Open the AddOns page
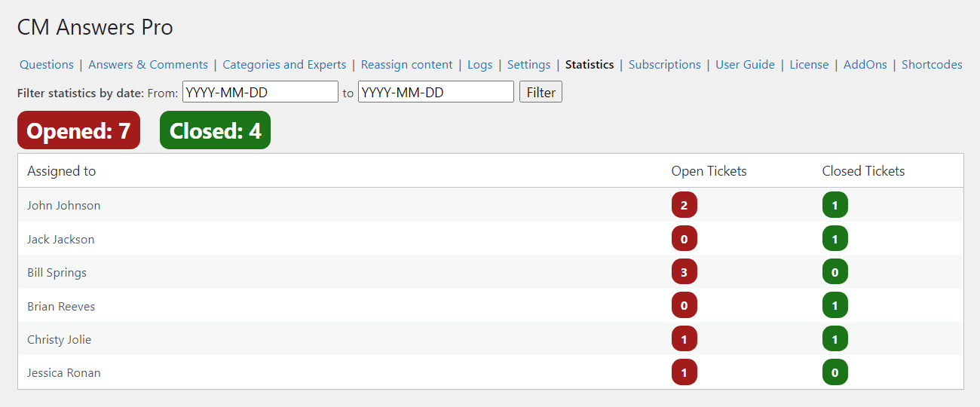This screenshot has width=980, height=407. click(x=865, y=65)
